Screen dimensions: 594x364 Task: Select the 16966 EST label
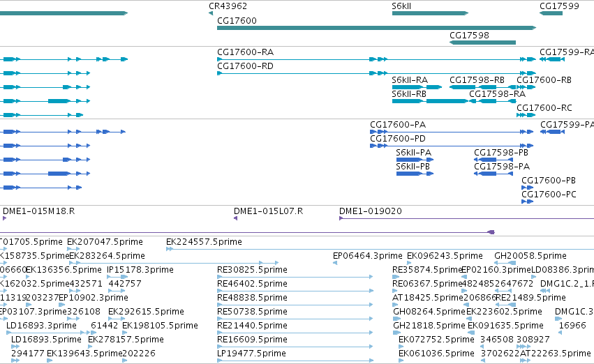pos(572,326)
